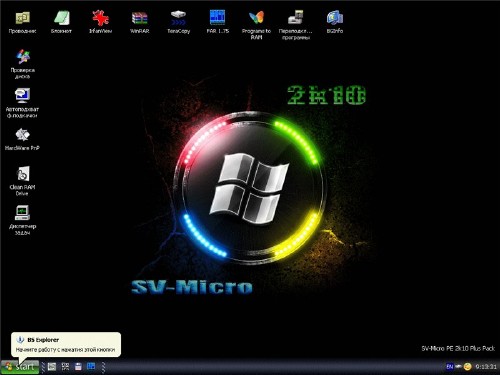The width and height of the screenshot is (500, 375).
Task: Click the BS Explorer balloon tooltip
Action: click(66, 345)
